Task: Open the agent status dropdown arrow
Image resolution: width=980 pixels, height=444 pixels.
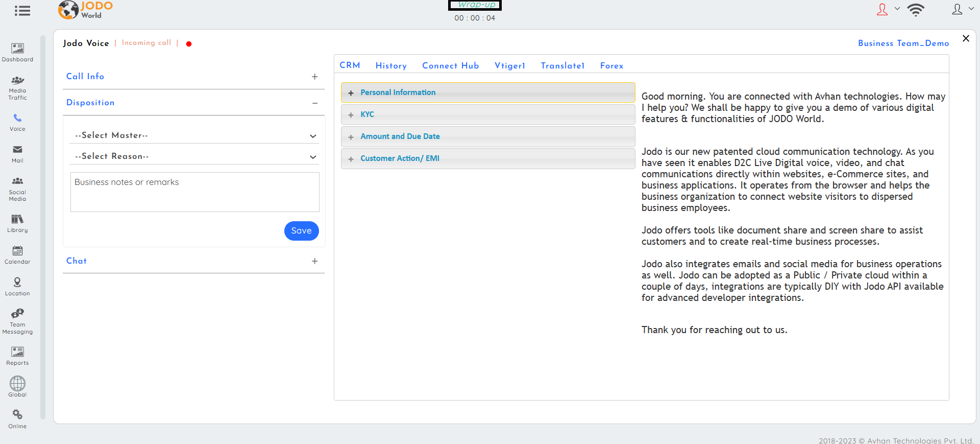Action: (897, 9)
